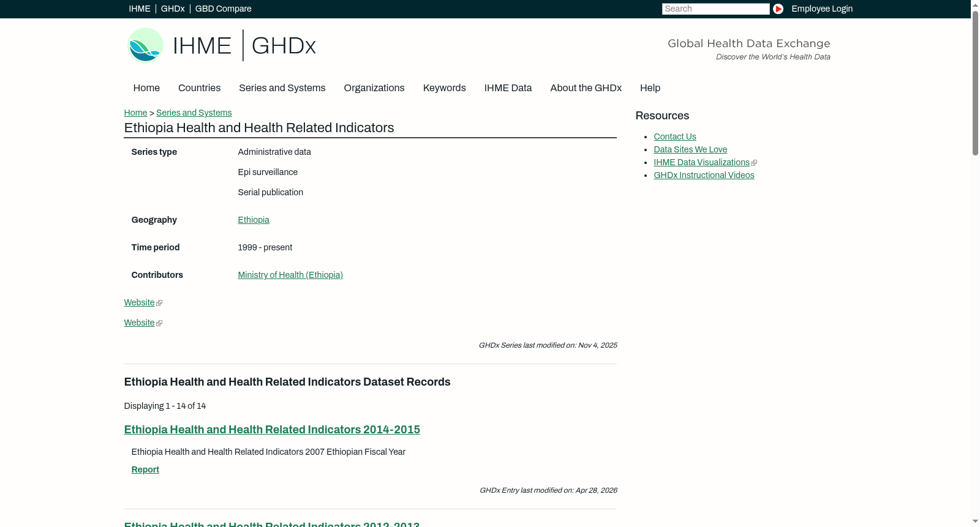Open About the GHDx menu
The width and height of the screenshot is (980, 527).
(x=586, y=88)
